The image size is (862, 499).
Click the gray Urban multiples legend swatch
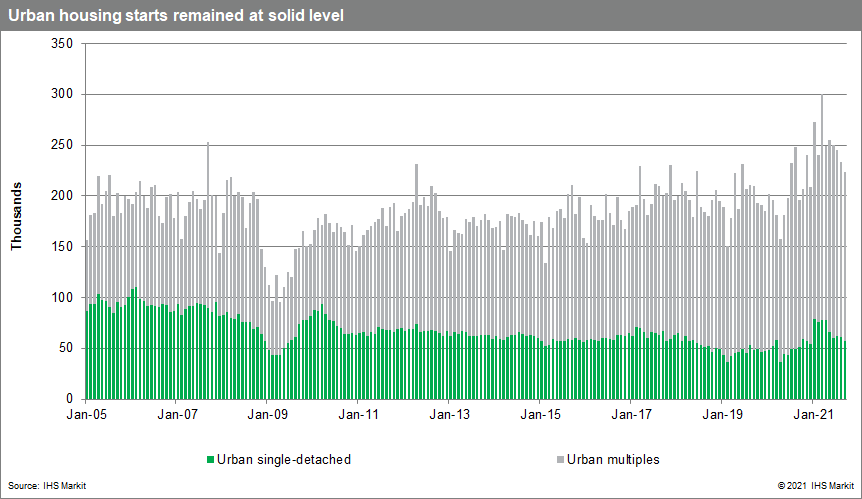(x=558, y=460)
